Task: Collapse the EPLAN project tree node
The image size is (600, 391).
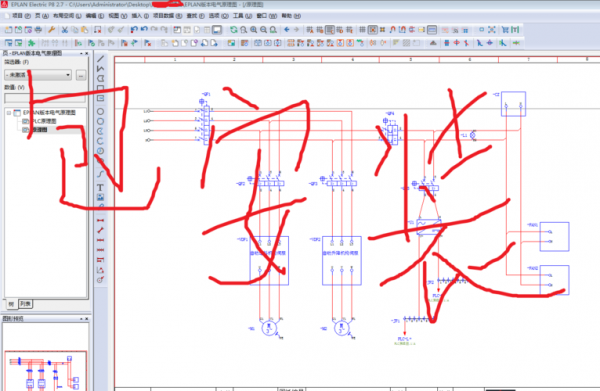Action: point(9,112)
